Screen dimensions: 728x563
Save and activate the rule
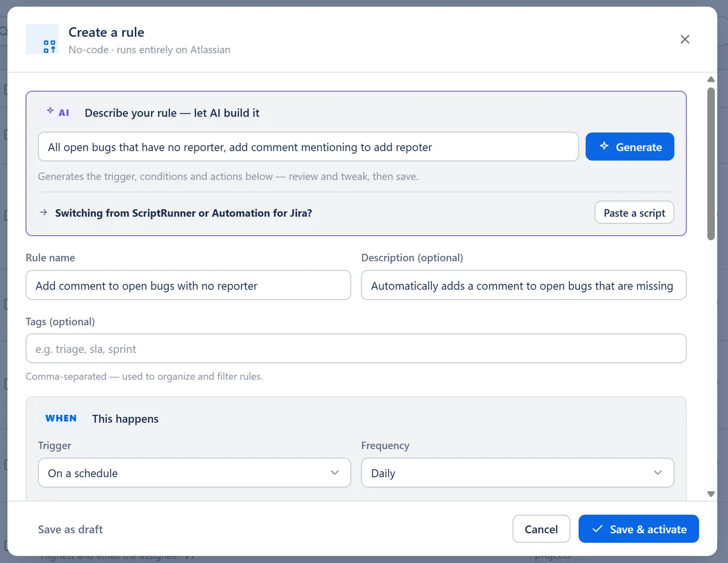click(x=639, y=529)
